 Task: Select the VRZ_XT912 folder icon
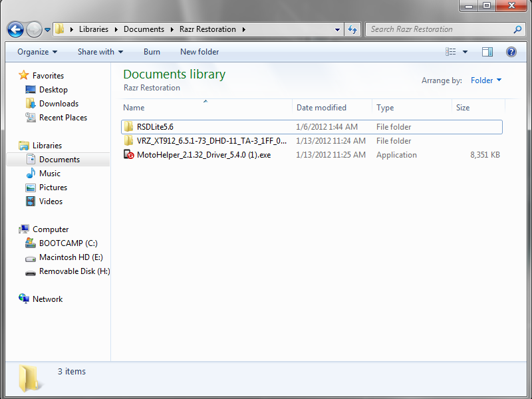point(128,141)
